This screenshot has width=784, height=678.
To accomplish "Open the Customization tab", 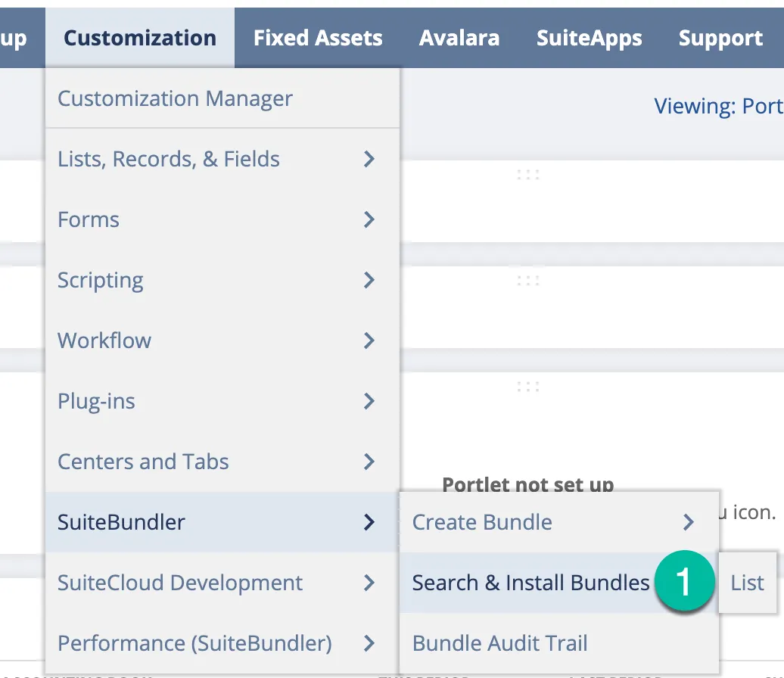I will 140,38.
